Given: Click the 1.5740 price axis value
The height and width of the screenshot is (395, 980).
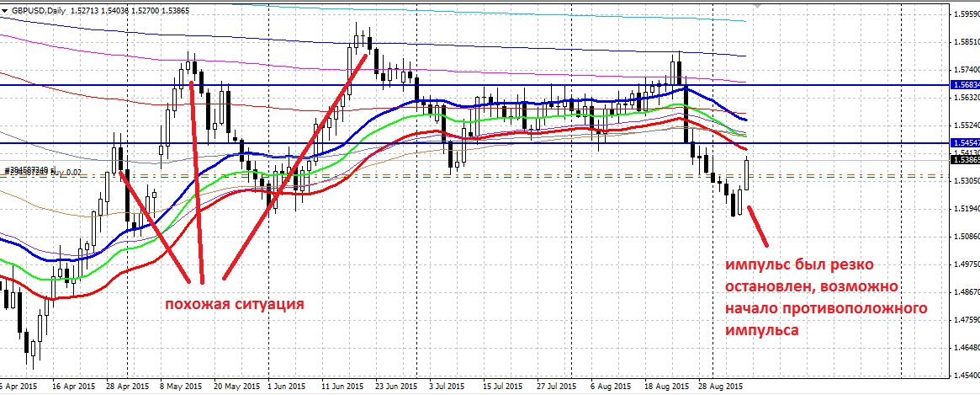Looking at the screenshot, I should pyautogui.click(x=967, y=70).
